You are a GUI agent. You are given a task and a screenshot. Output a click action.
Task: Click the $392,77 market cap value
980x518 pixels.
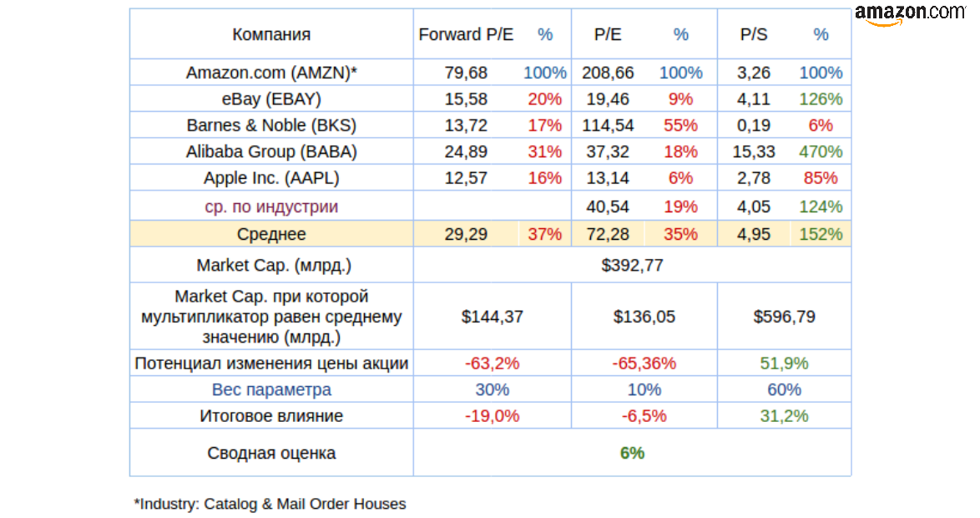[632, 266]
